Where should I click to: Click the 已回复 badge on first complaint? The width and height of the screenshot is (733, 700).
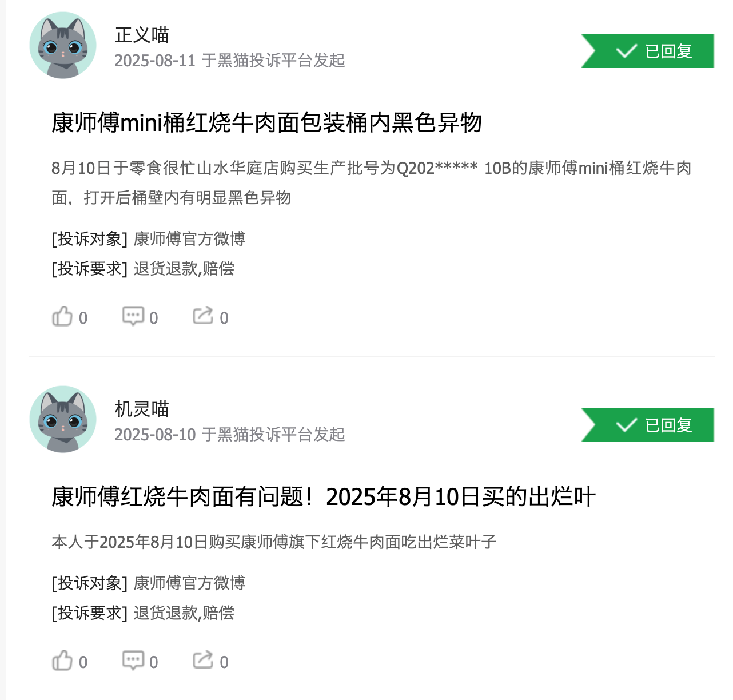point(647,51)
